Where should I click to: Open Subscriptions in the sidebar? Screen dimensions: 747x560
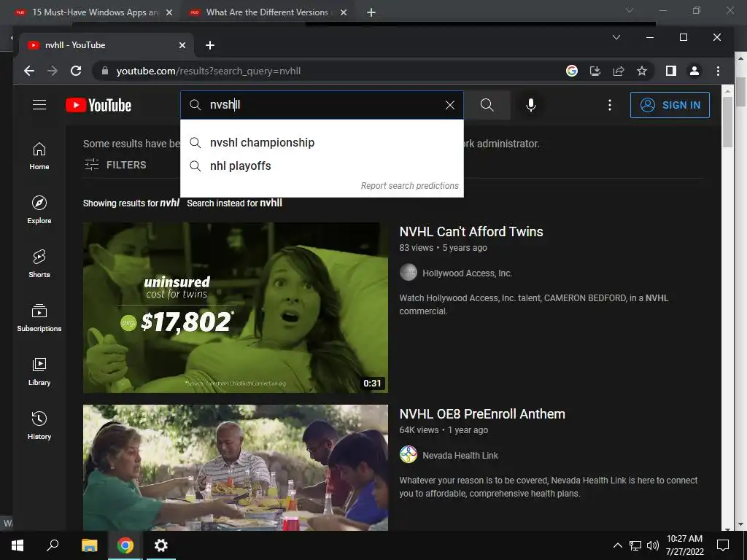[39, 318]
